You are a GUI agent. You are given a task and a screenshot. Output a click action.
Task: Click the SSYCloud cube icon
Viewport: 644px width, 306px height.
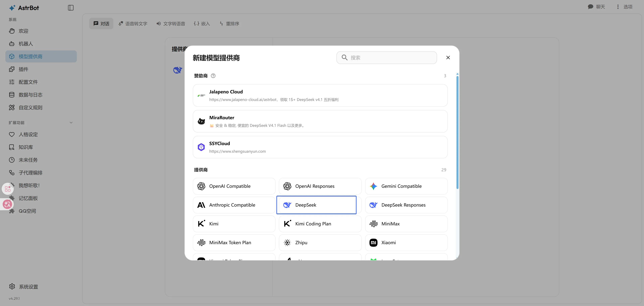point(201,147)
